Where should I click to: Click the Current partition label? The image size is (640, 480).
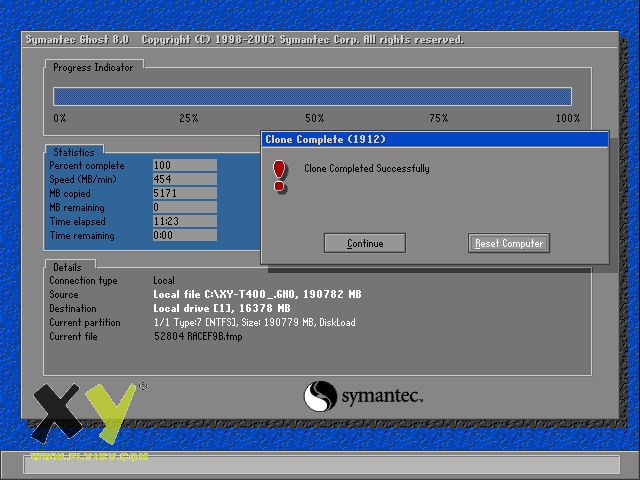click(x=85, y=322)
